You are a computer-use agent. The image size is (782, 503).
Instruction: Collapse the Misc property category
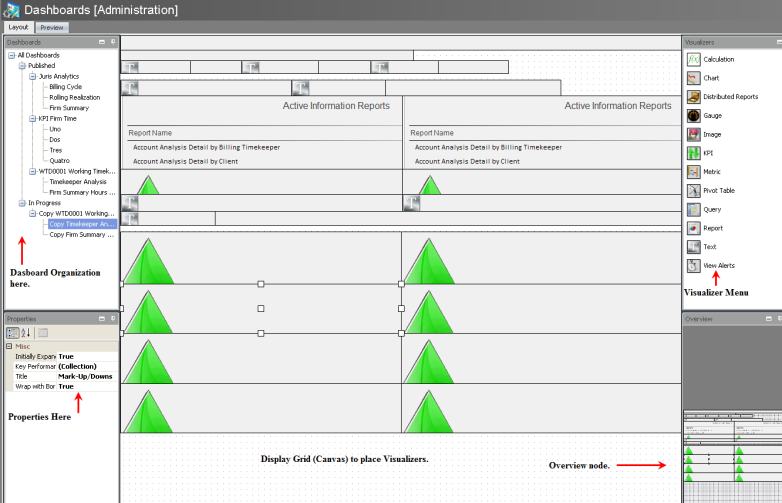pos(9,346)
